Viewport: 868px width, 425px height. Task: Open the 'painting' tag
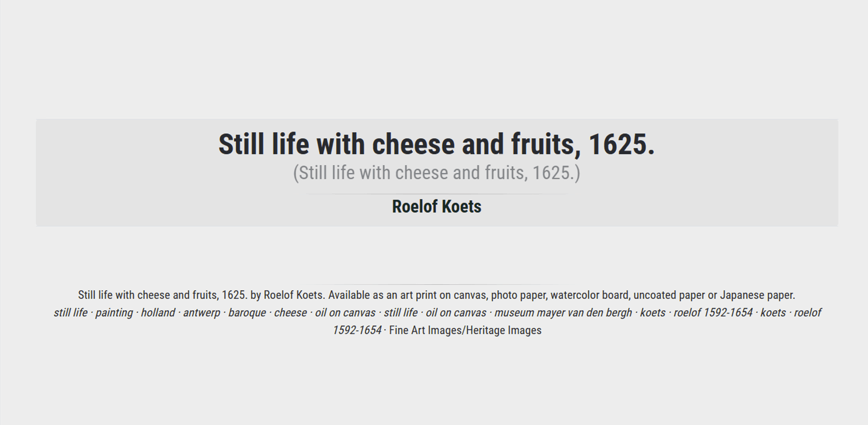114,313
